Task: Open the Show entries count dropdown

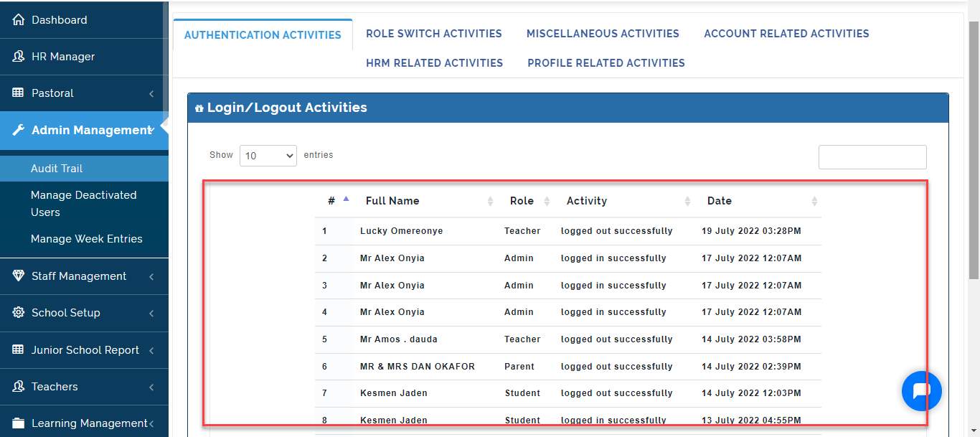Action: point(268,156)
